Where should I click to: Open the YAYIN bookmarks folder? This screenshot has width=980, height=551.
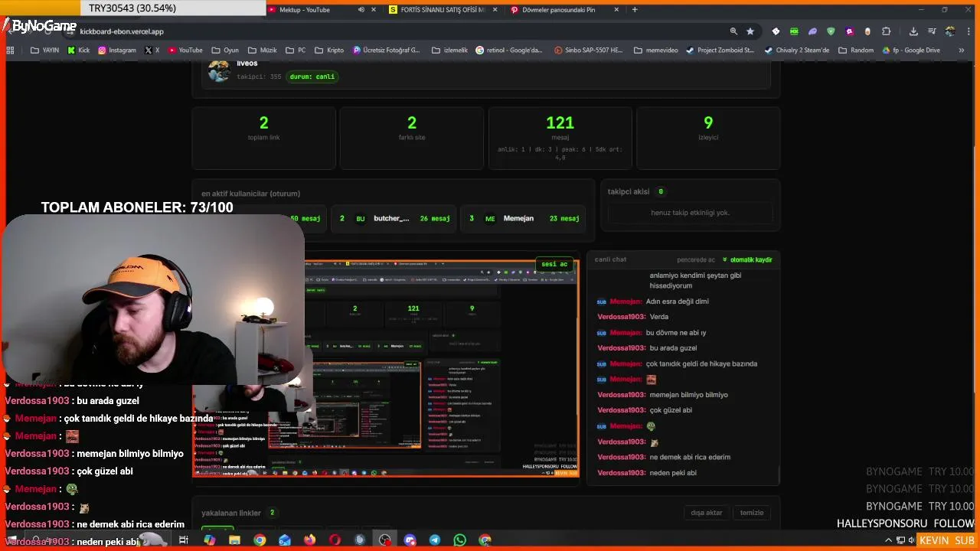pyautogui.click(x=44, y=51)
